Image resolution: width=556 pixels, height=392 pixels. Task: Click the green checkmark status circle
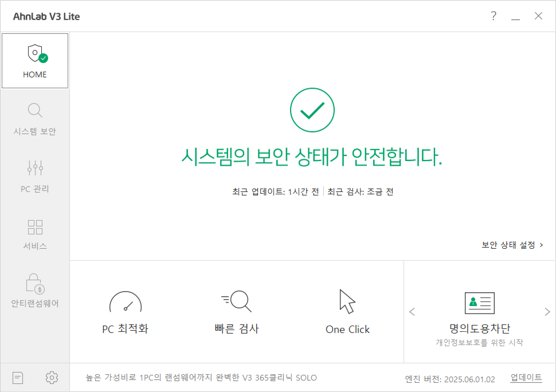312,110
